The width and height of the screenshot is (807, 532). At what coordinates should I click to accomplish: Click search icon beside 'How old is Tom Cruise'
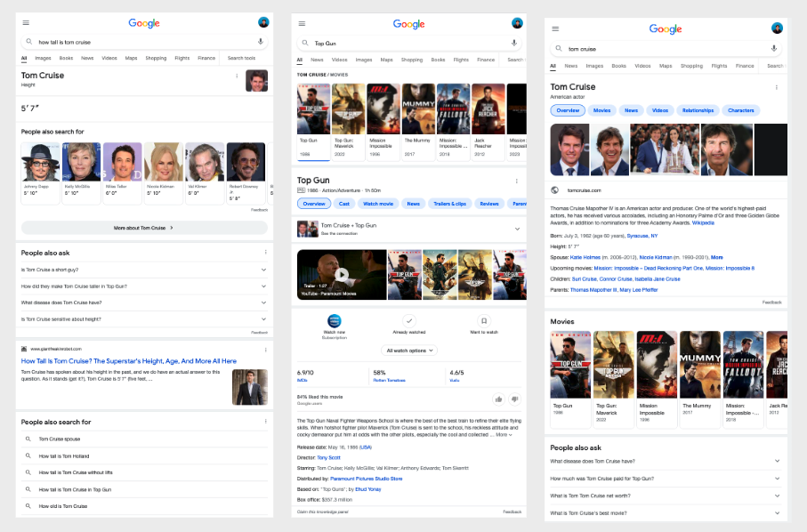[28, 506]
